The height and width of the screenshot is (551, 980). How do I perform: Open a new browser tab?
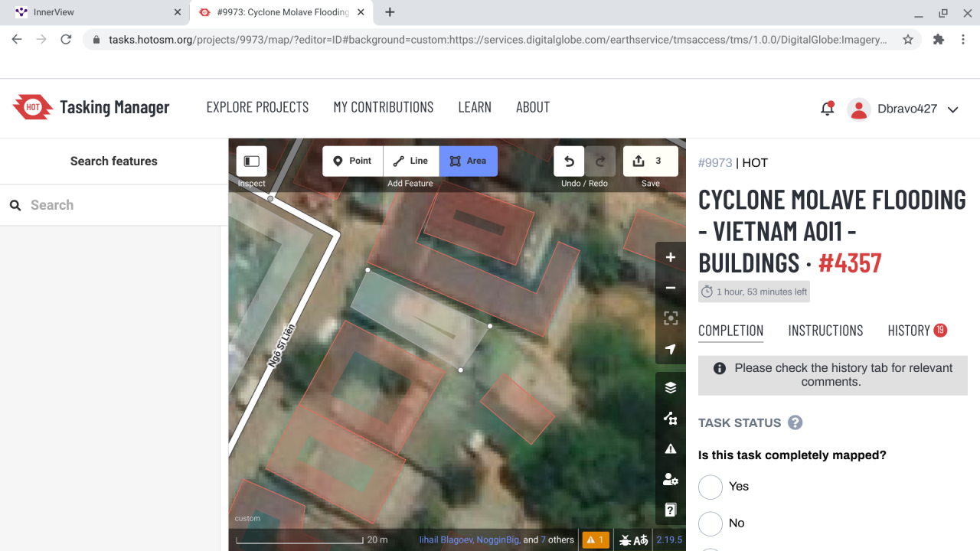point(390,12)
